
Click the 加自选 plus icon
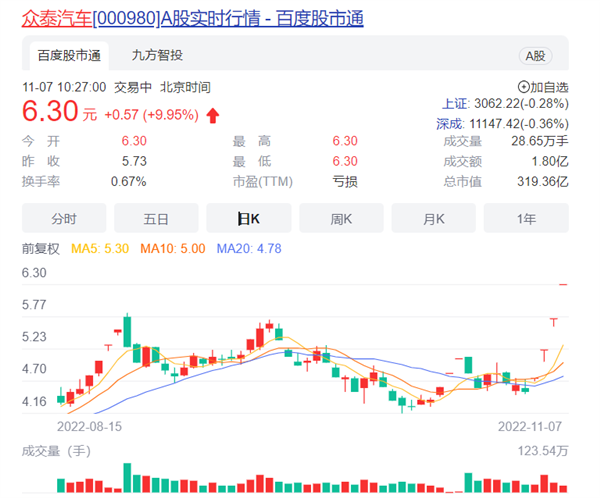[x=523, y=87]
